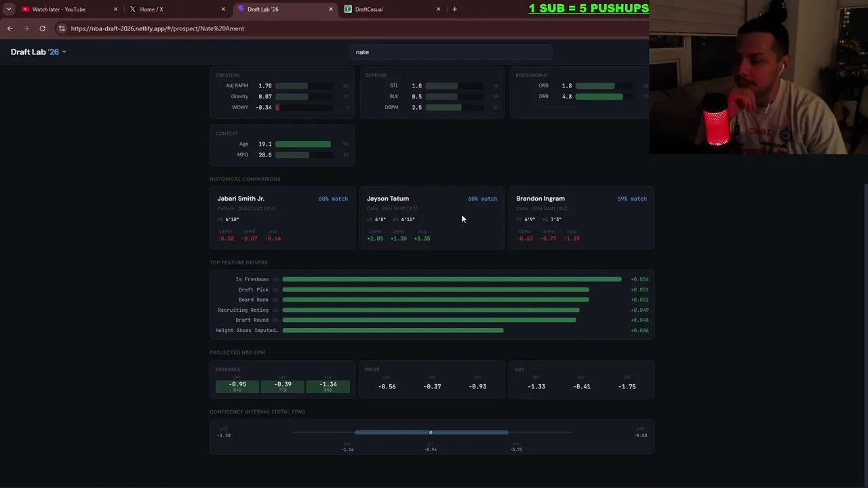Click the Top Feature Drivers heading

(239, 262)
